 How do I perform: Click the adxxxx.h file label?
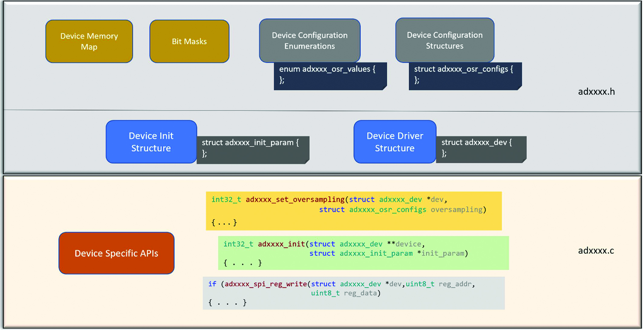tap(596, 92)
